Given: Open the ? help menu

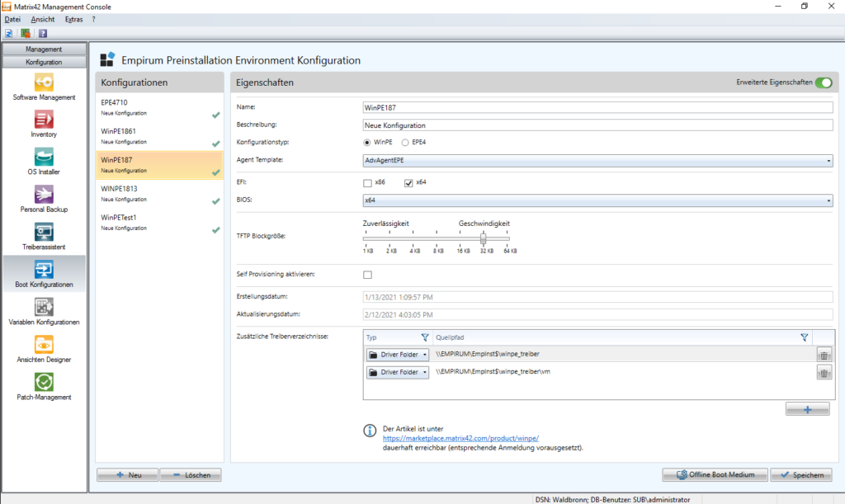Looking at the screenshot, I should tap(93, 20).
